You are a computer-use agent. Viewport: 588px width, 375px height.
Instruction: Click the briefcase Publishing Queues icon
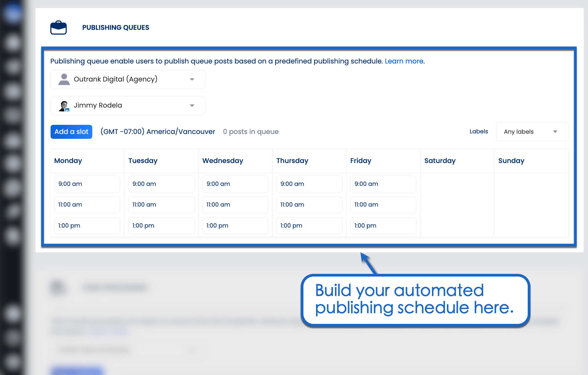point(58,27)
